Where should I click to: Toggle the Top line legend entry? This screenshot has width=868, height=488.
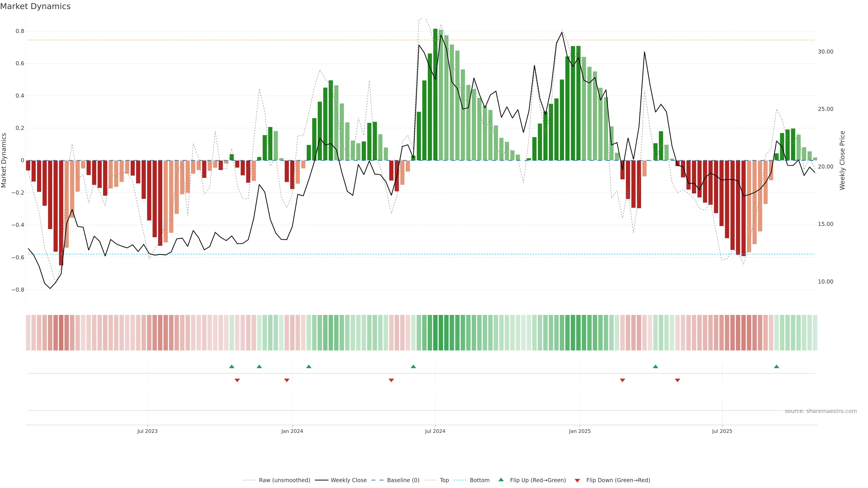[444, 480]
